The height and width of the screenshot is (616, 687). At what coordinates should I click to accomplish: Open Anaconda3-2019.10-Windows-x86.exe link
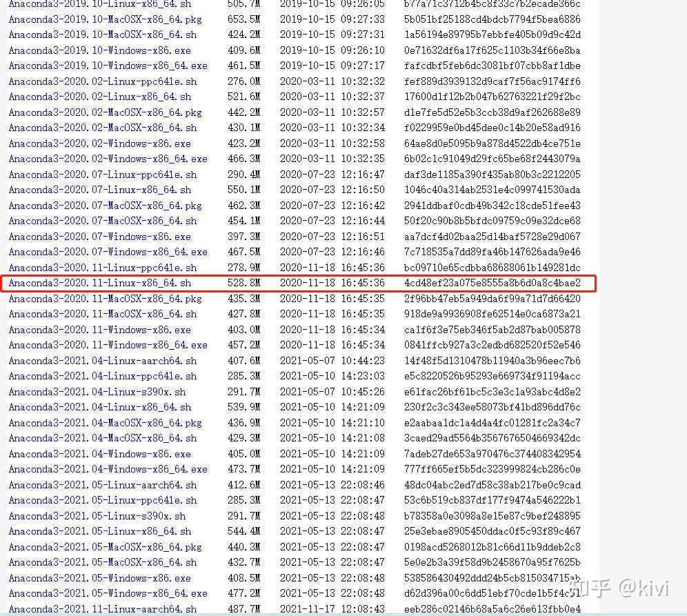[100, 50]
